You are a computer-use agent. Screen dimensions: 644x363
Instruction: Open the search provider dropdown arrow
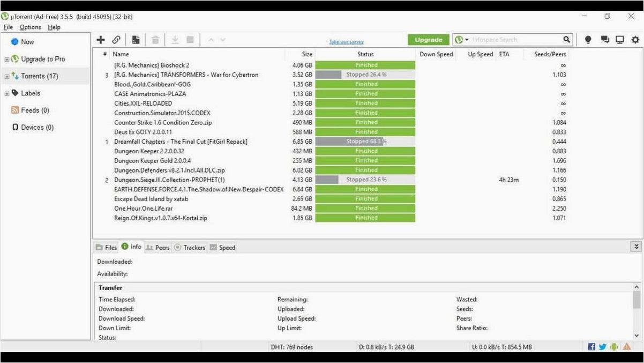point(467,40)
